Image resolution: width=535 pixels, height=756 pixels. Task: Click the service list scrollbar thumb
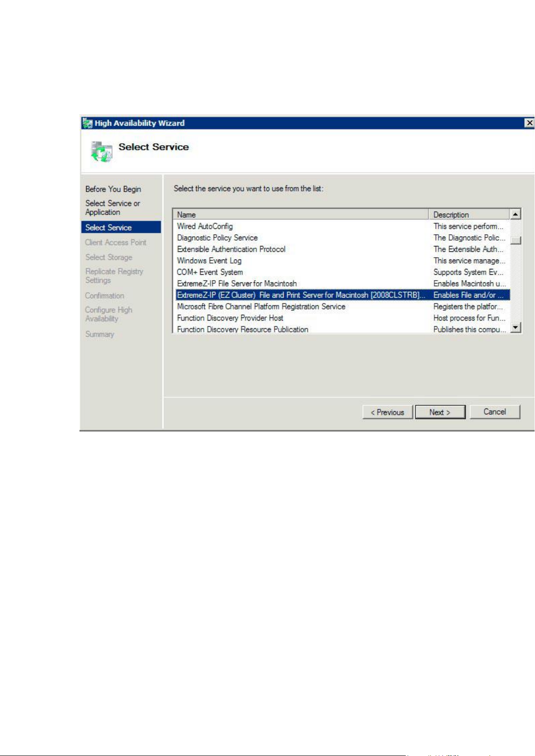pos(516,240)
